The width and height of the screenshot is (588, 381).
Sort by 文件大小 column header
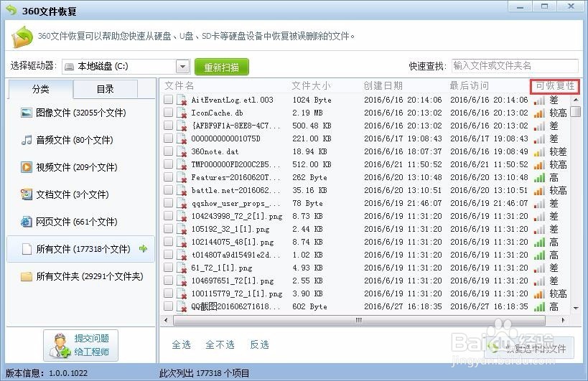[312, 86]
